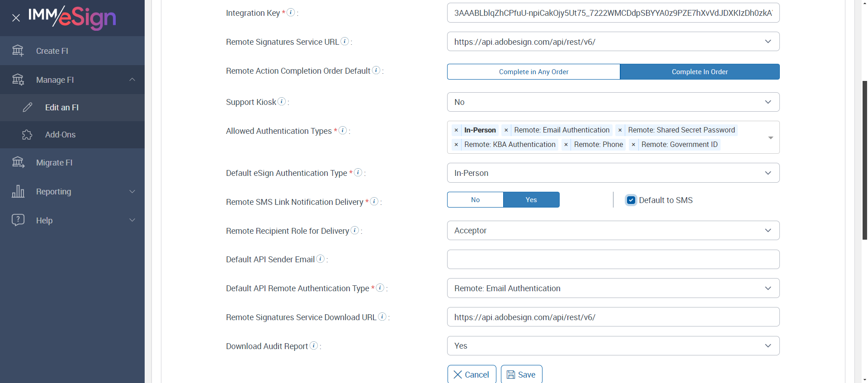Click the IMM eSign logo
868x383 pixels.
[72, 18]
